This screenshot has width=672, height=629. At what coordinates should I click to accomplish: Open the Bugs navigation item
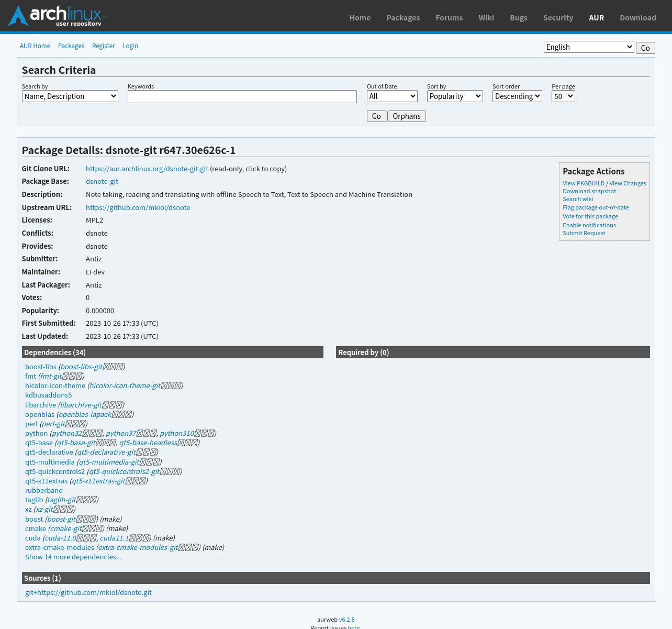point(519,17)
